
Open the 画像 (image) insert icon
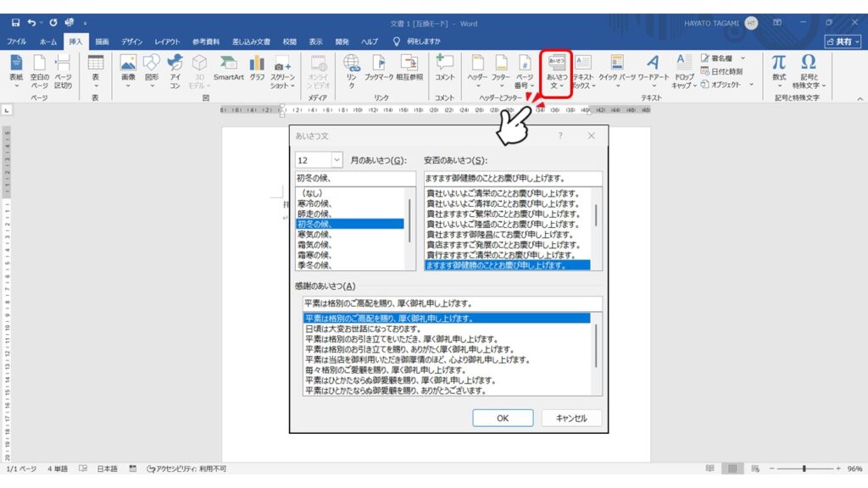(x=128, y=66)
